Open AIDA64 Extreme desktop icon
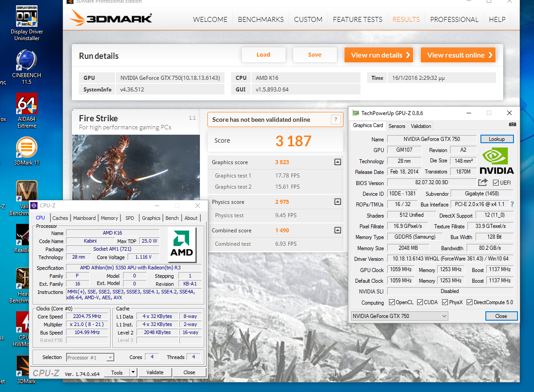 27,111
